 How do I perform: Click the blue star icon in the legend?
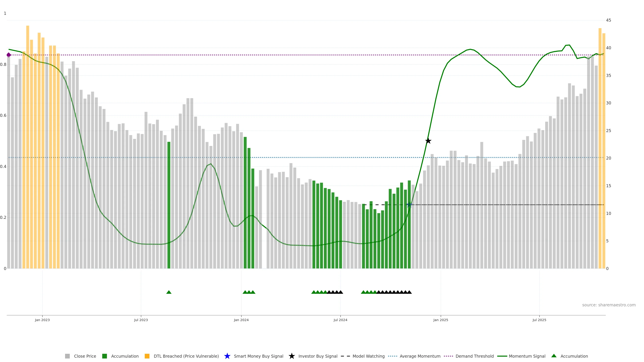point(227,356)
